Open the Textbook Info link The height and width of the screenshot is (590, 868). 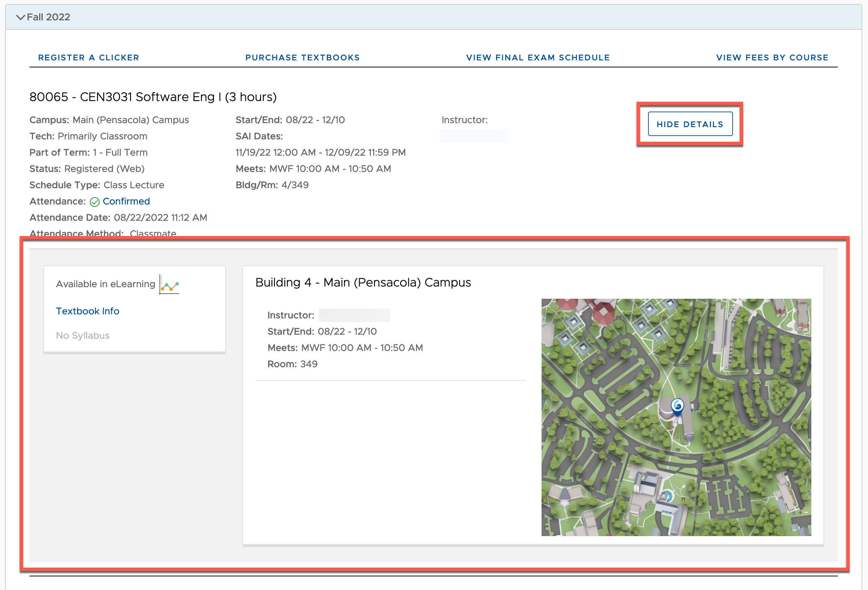click(88, 311)
